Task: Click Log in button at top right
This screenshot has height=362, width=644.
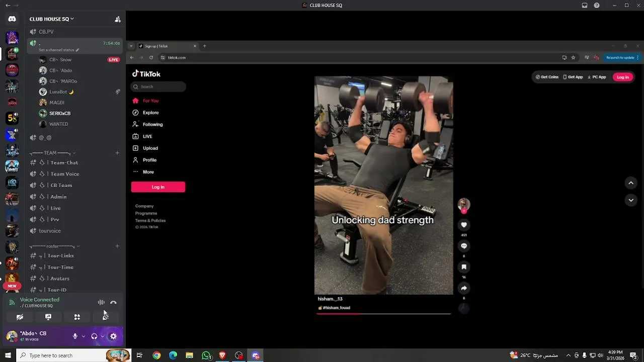Action: pos(623,77)
